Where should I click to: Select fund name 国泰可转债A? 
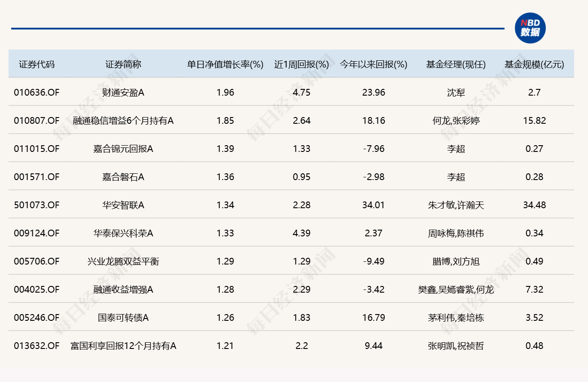click(x=123, y=318)
